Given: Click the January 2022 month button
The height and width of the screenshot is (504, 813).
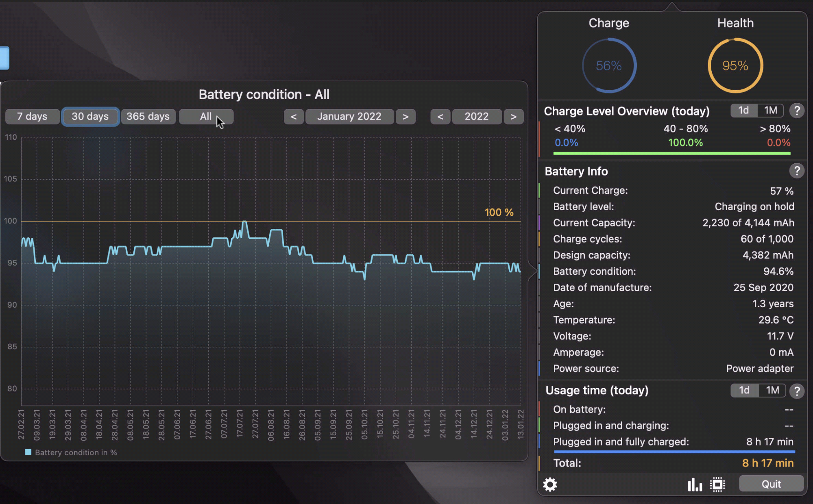Looking at the screenshot, I should (x=349, y=117).
